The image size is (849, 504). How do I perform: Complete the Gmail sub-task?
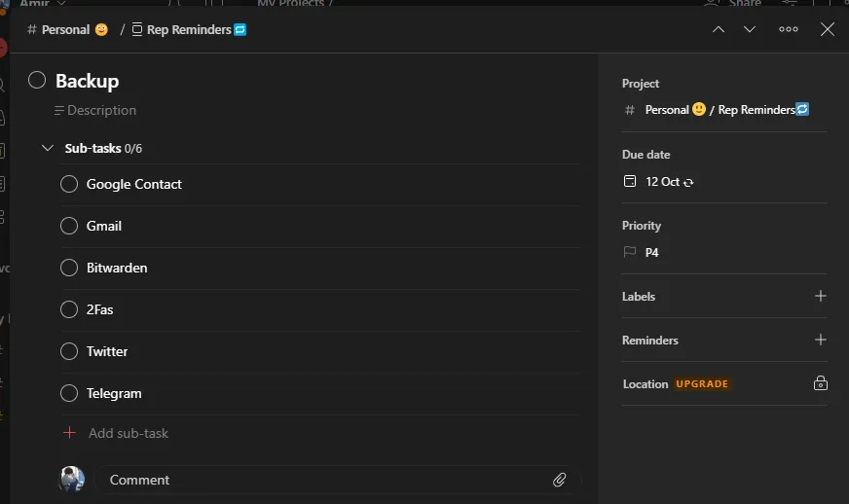(69, 226)
